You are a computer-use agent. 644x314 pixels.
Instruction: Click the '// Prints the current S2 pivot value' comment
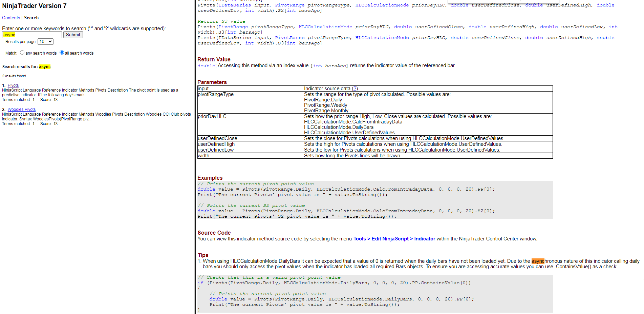click(x=251, y=205)
